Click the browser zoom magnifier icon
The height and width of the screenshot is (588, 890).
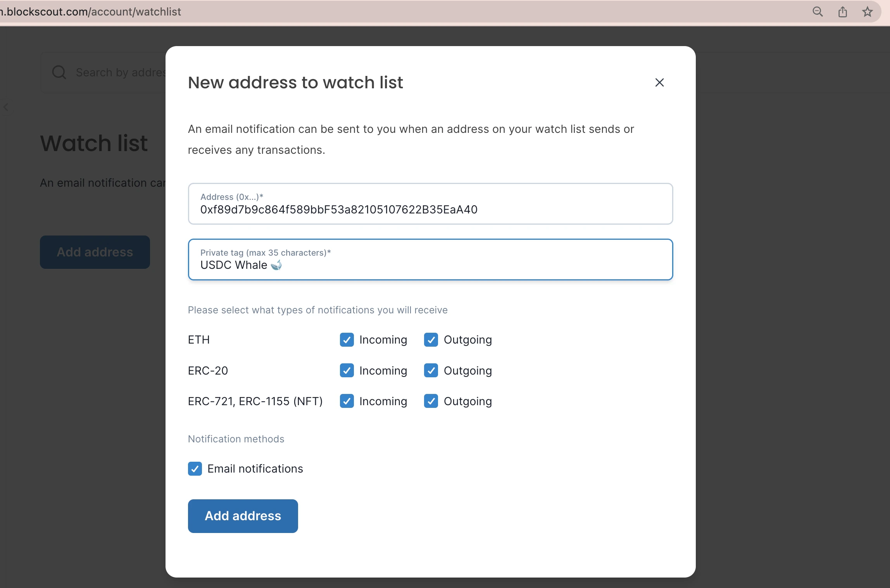tap(818, 12)
